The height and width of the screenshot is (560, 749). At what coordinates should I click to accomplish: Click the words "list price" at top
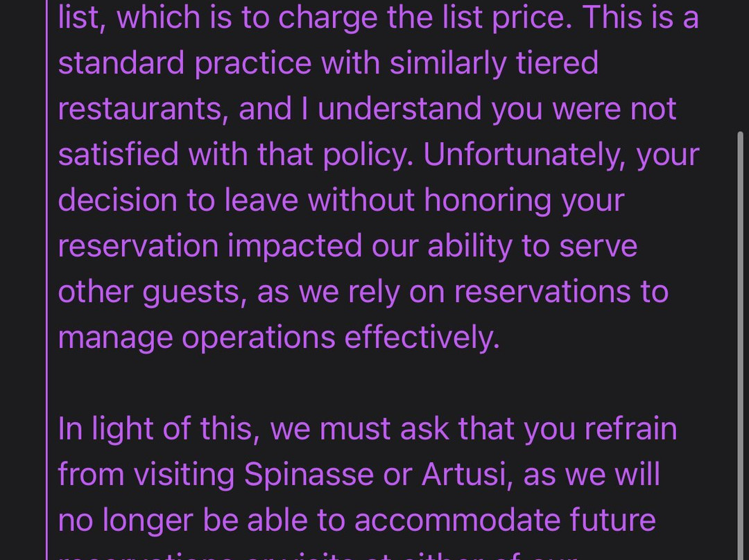point(506,17)
